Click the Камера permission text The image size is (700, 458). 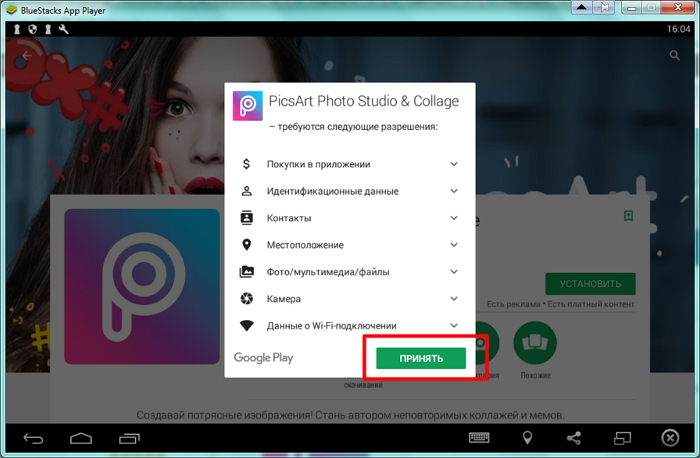tap(283, 299)
